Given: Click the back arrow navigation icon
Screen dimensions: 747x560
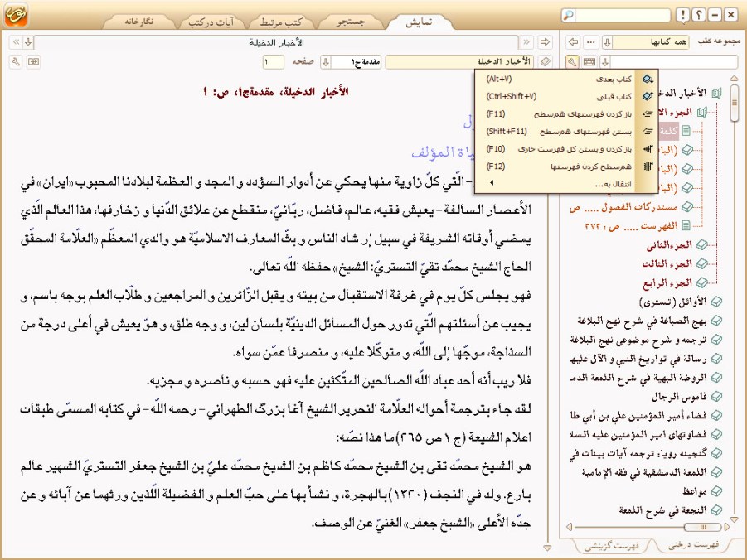Looking at the screenshot, I should (x=573, y=42).
